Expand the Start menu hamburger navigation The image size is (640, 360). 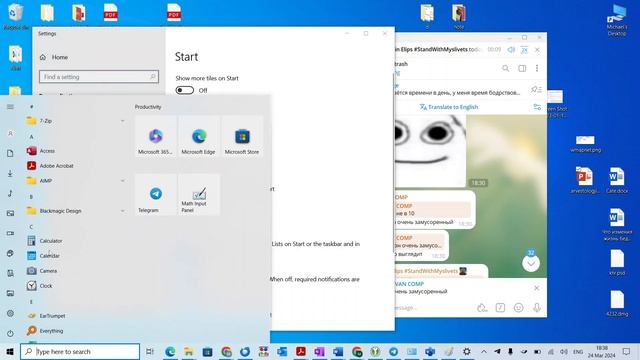point(10,107)
